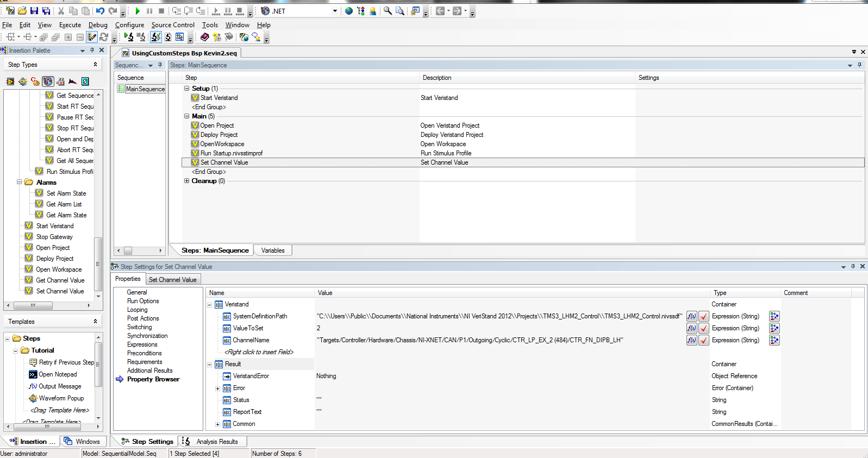Open the Execute menu

pyautogui.click(x=70, y=25)
